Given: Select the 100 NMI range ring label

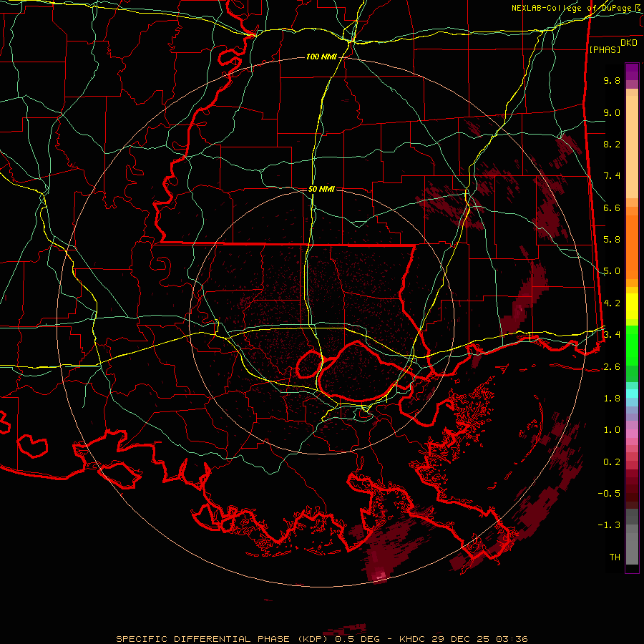Looking at the screenshot, I should coord(321,57).
